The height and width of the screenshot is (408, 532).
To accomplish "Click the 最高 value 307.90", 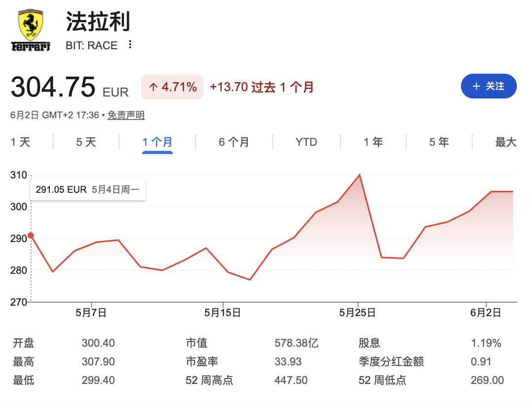I will coord(99,362).
